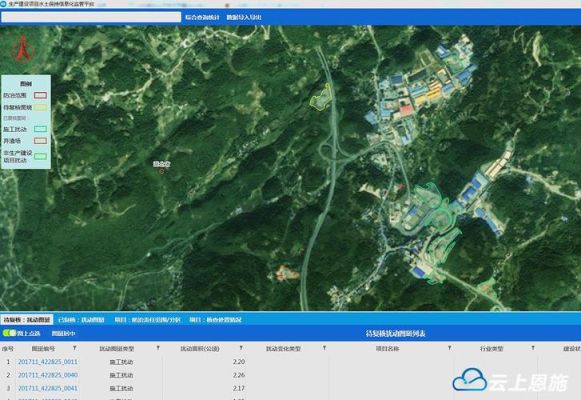
Task: Switch to the 待复核:扰动图斑 tab
Action: point(27,319)
